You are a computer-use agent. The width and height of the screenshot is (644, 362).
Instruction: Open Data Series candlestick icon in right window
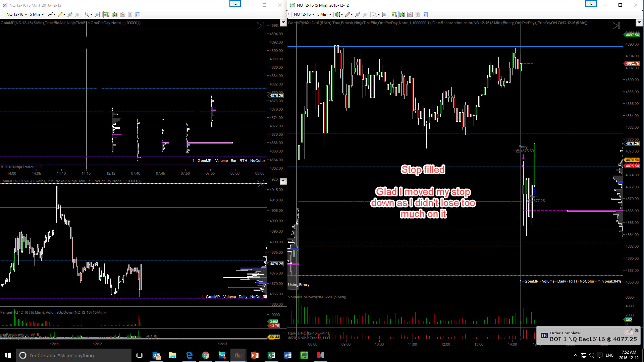coord(402,14)
